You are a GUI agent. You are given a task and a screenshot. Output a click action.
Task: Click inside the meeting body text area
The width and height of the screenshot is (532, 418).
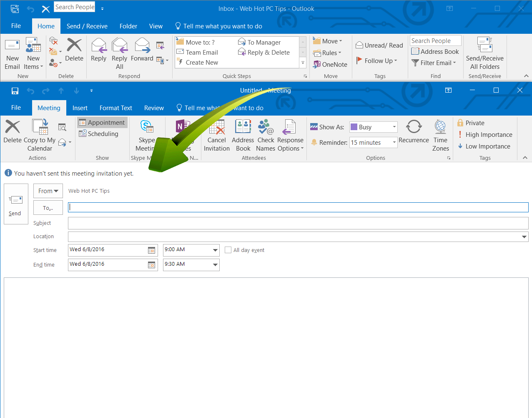point(266,347)
